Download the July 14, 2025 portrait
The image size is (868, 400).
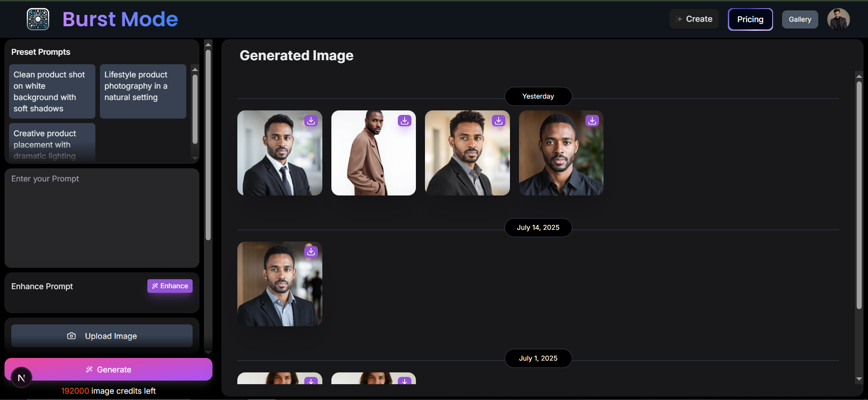[311, 252]
